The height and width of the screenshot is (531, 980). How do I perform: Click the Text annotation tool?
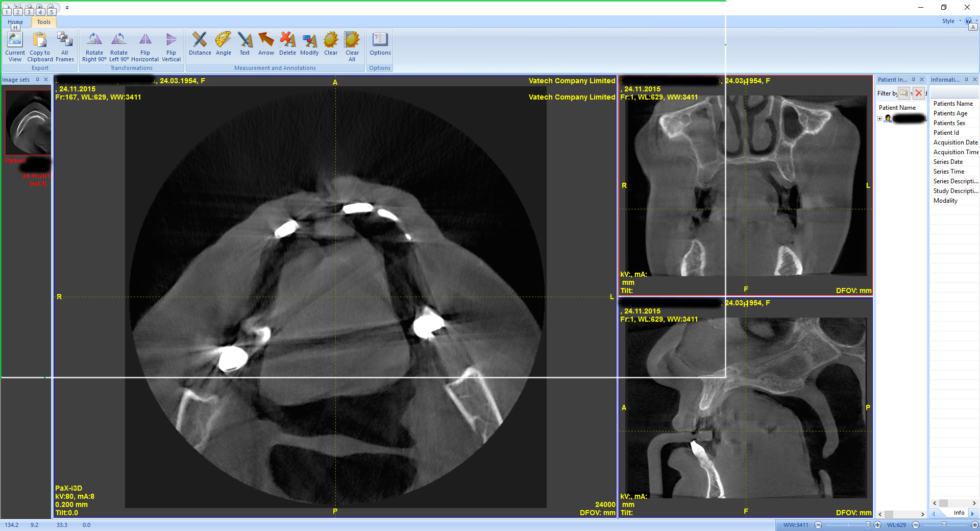click(x=244, y=44)
